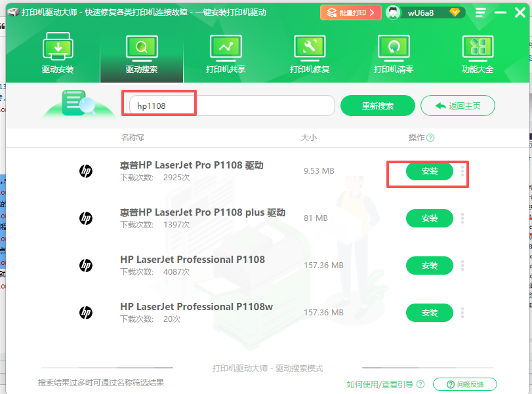This screenshot has width=532, height=394.
Task: Click the search document illustration icon
Action: pyautogui.click(x=79, y=104)
